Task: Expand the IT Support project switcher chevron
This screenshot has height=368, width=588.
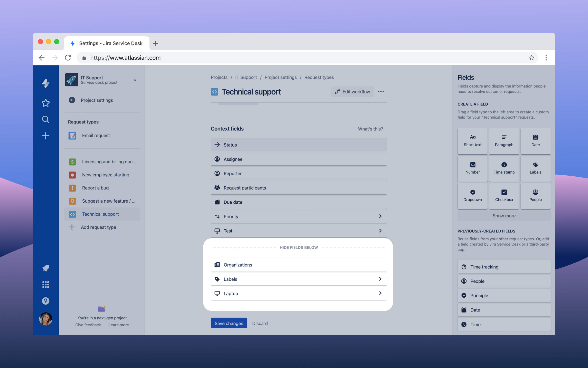Action: tap(135, 80)
